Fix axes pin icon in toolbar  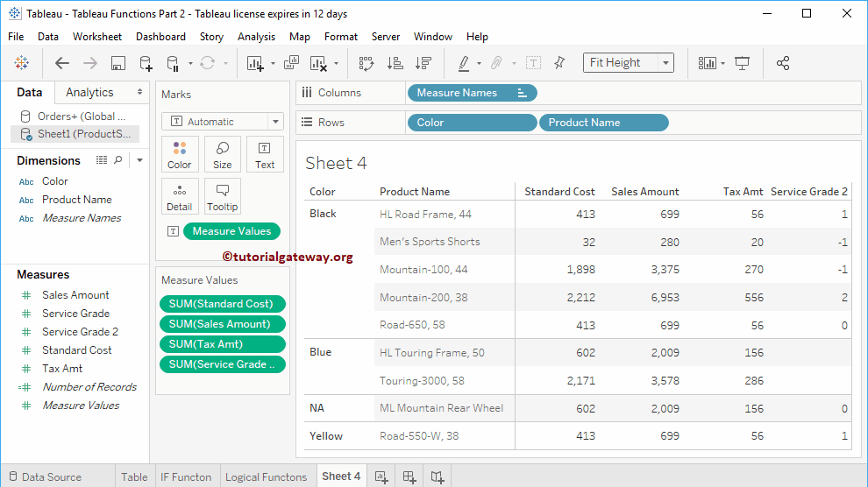pos(559,63)
